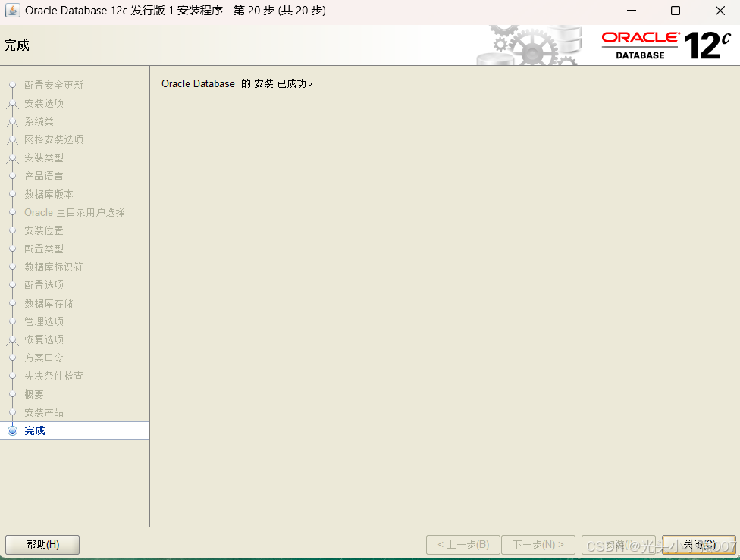
Task: Click the 完成 page heading
Action: coord(17,45)
